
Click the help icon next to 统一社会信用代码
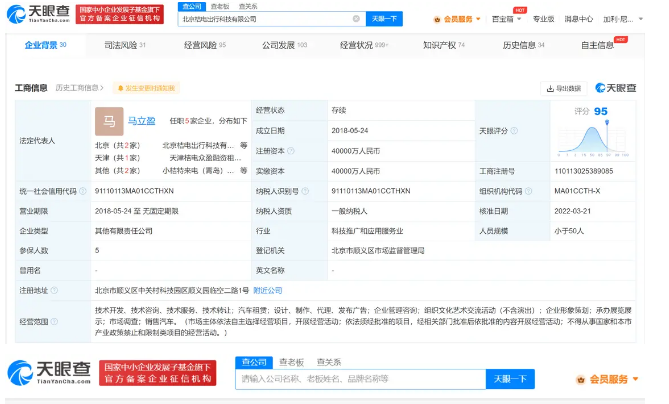tap(83, 191)
